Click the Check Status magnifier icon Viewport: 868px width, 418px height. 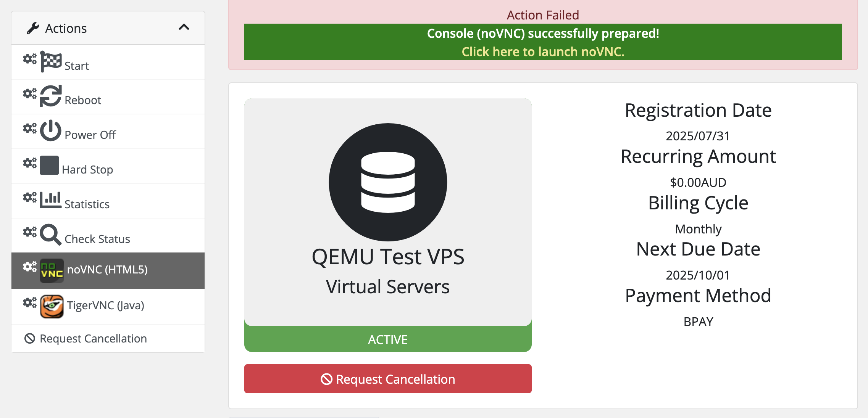[x=51, y=235]
